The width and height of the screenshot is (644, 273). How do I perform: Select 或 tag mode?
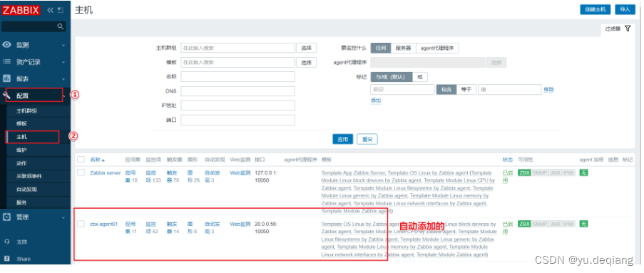(420, 77)
